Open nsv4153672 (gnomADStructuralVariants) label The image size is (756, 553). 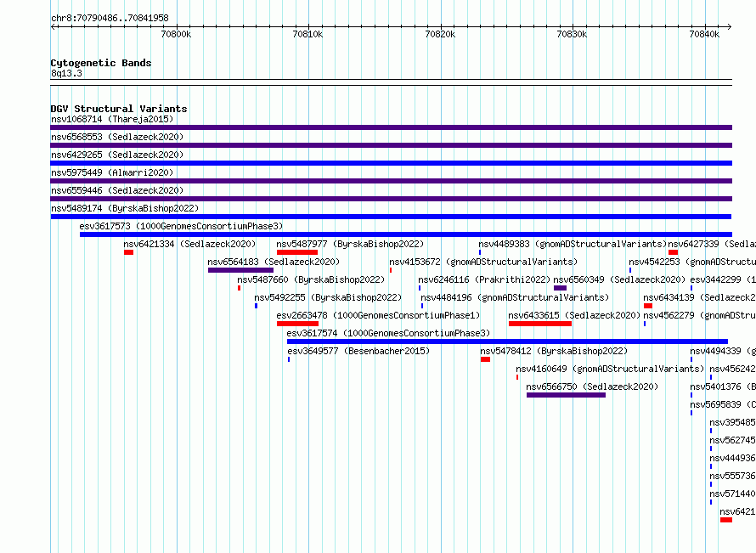tap(483, 262)
